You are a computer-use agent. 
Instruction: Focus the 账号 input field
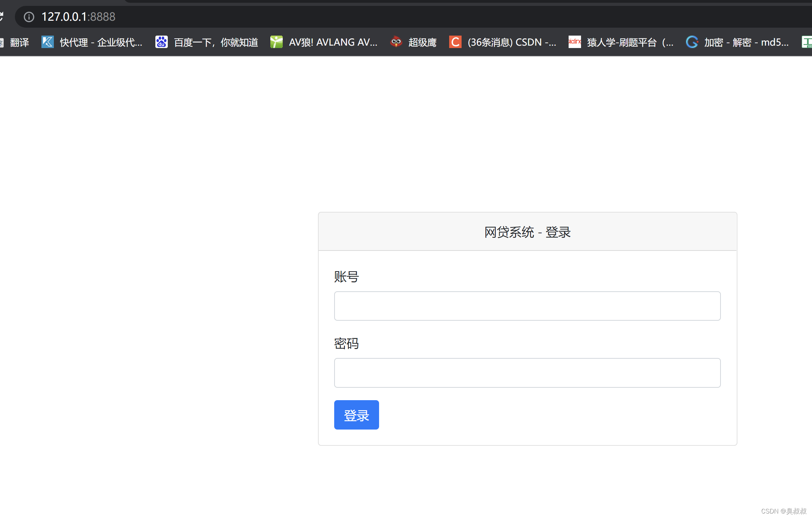click(x=527, y=306)
